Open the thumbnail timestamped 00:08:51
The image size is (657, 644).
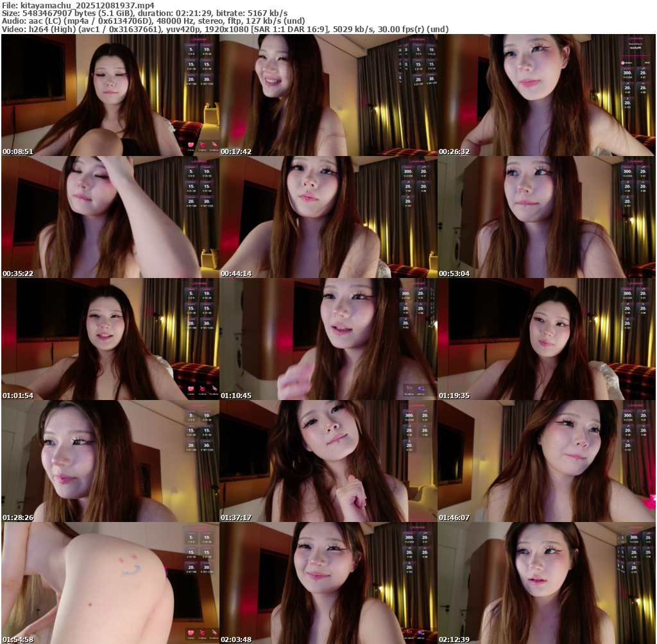coord(110,95)
